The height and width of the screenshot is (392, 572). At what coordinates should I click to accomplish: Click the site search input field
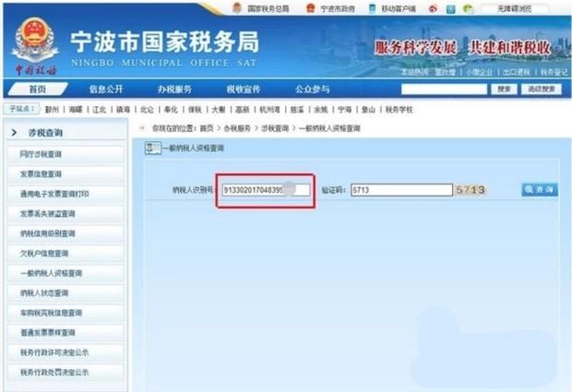tap(444, 89)
